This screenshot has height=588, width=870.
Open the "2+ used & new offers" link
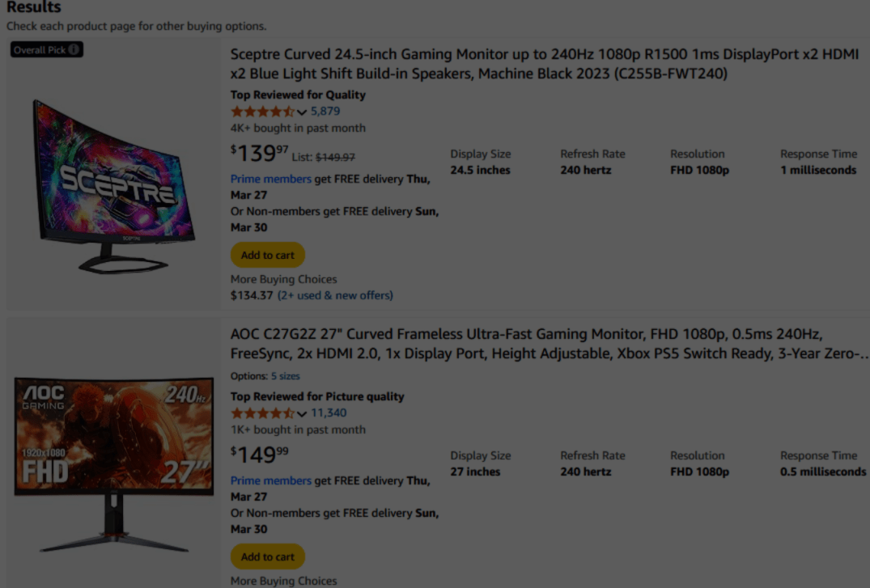point(335,295)
